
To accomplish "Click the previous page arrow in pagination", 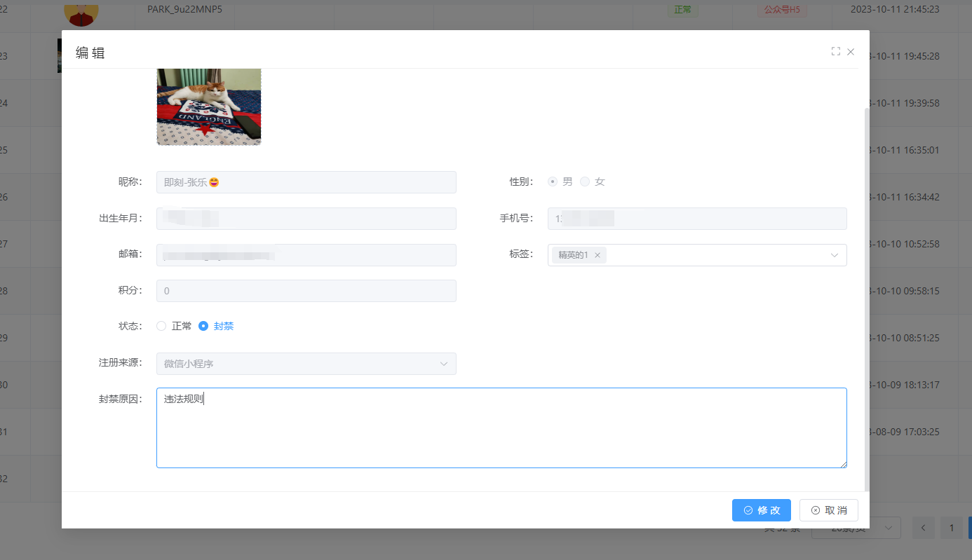I will tap(924, 528).
